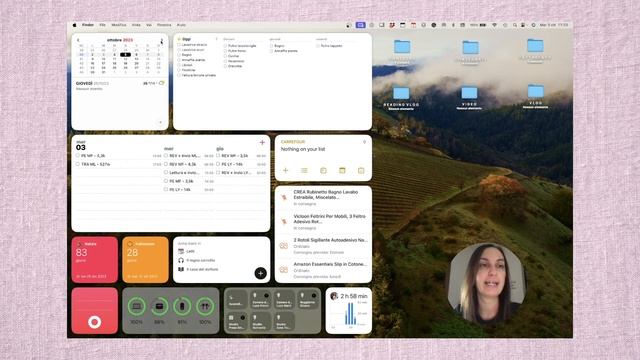
Task: Click the battery status icon in menu bar
Action: 483,25
